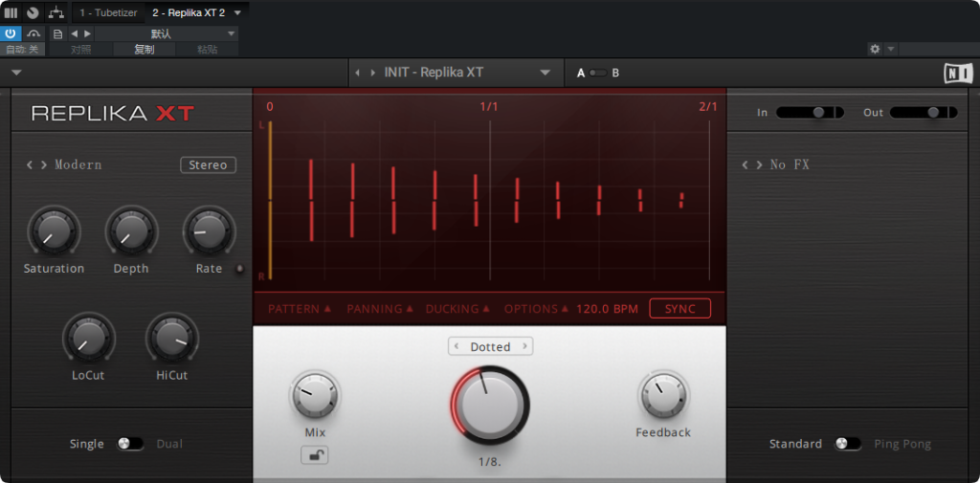This screenshot has height=483, width=980.
Task: Click the Dotted time mode label
Action: coord(491,347)
